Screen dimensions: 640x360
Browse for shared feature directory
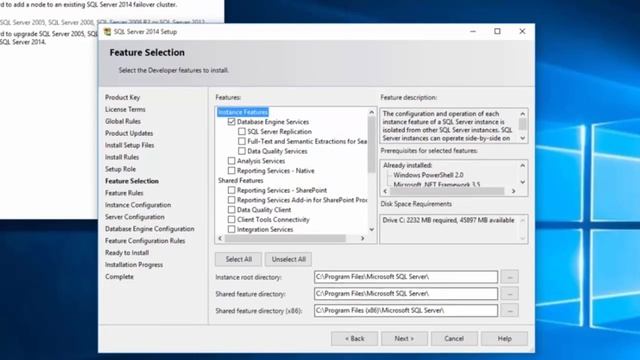click(510, 293)
